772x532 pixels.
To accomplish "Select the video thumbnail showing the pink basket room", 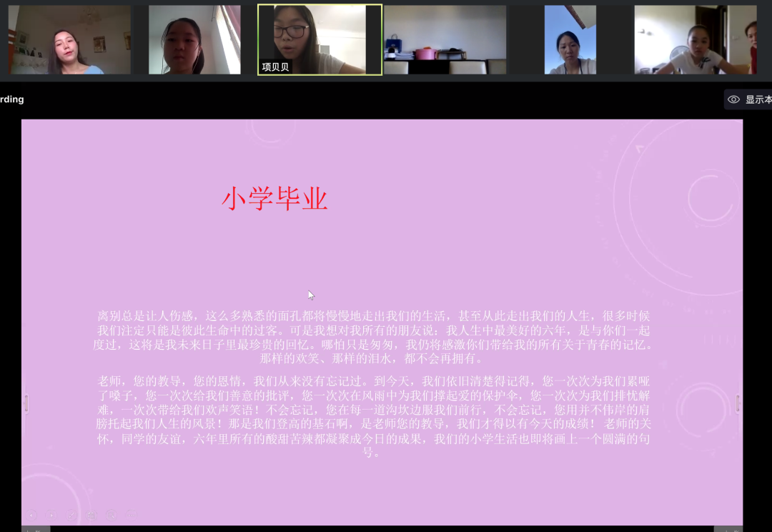I will click(x=443, y=39).
